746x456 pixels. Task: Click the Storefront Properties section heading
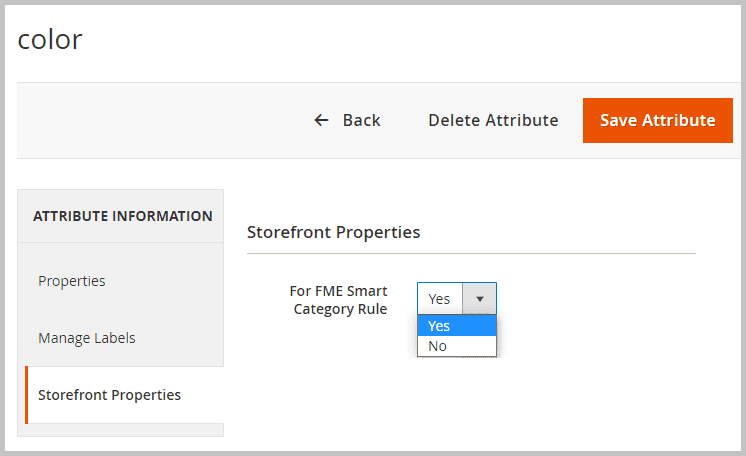(x=333, y=232)
